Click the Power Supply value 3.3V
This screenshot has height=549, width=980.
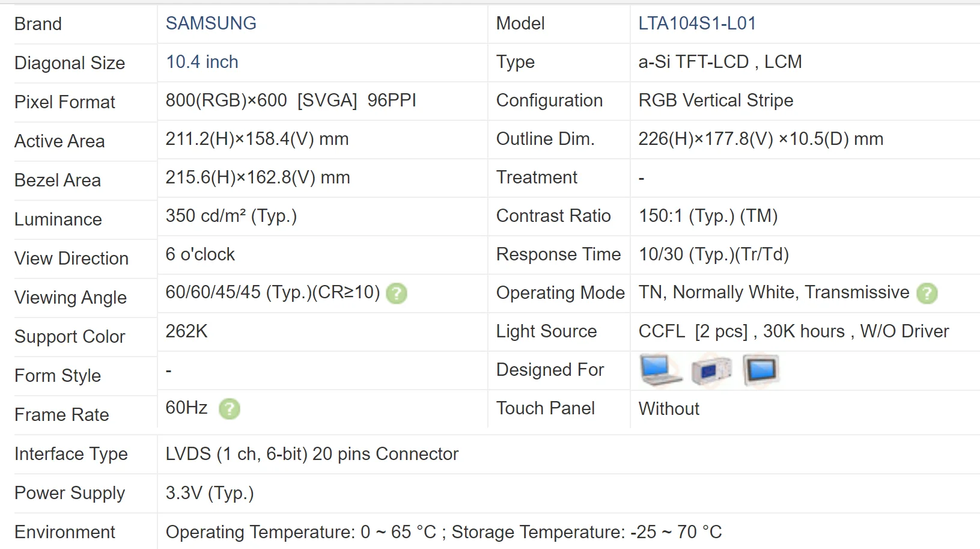[210, 493]
